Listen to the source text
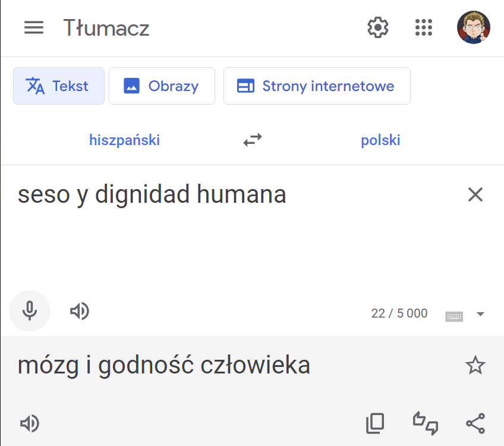Image resolution: width=504 pixels, height=446 pixels. pyautogui.click(x=80, y=310)
